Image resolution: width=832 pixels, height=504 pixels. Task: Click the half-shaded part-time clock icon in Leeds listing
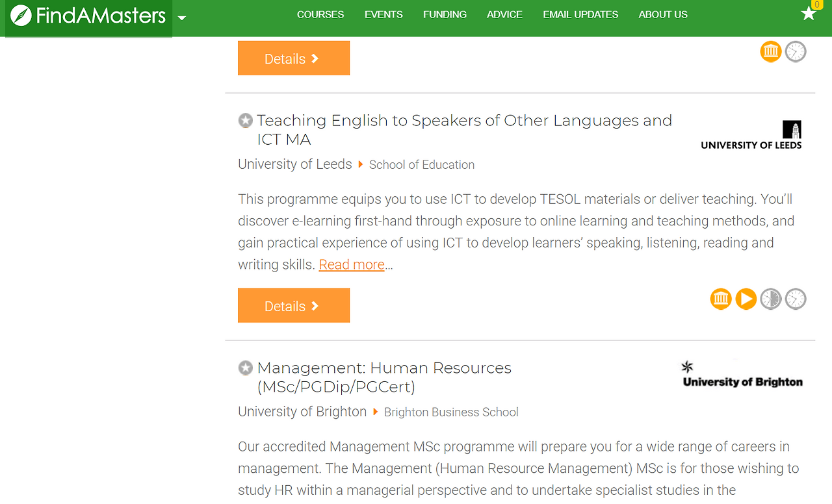point(771,299)
